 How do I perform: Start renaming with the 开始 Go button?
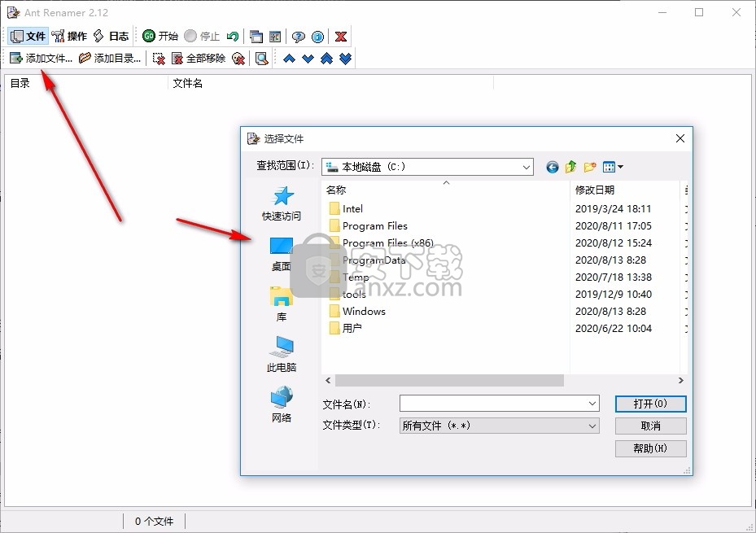click(x=160, y=36)
